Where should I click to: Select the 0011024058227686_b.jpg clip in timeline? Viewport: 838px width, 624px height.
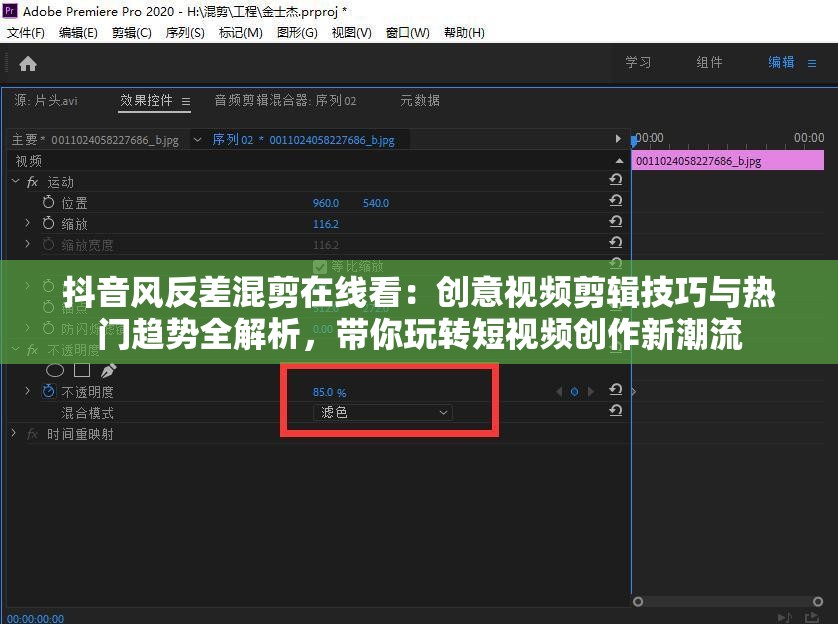tap(727, 160)
